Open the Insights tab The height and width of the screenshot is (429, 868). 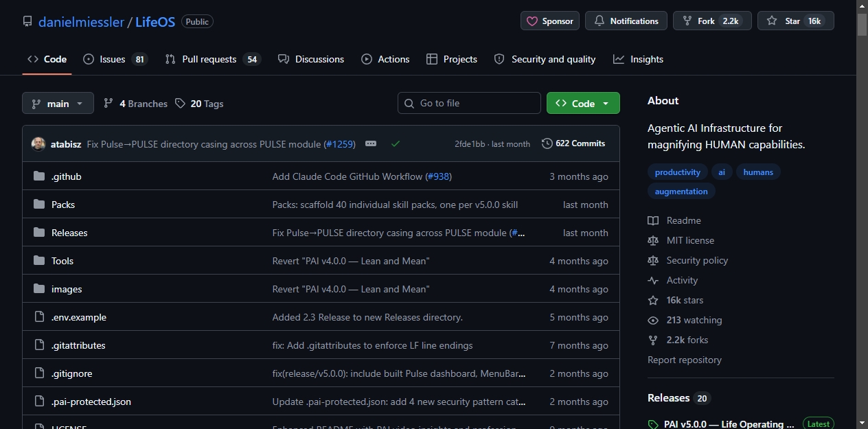(639, 59)
